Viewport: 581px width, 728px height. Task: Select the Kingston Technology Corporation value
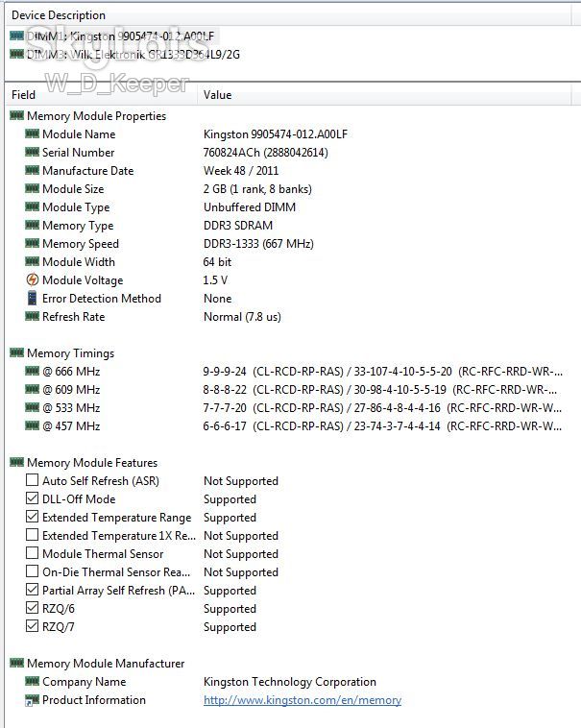tap(290, 682)
